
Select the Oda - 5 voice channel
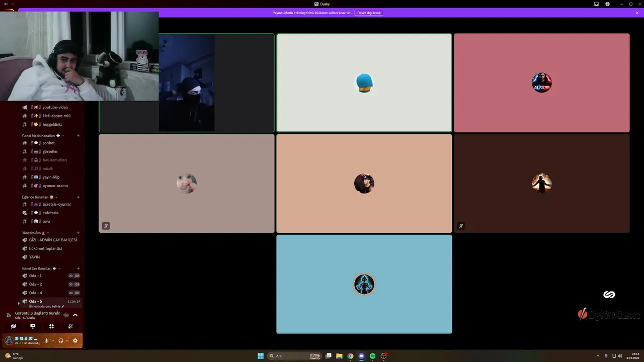point(50,301)
